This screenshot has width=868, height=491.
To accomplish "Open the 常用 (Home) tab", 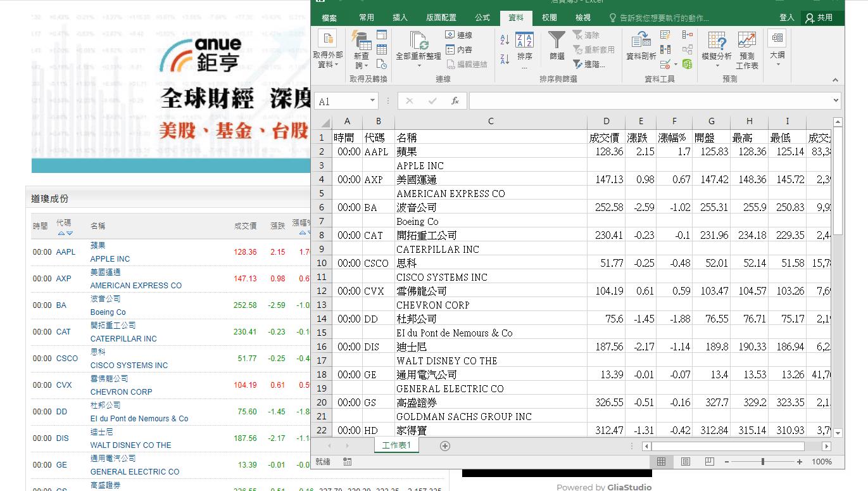I will (x=367, y=18).
